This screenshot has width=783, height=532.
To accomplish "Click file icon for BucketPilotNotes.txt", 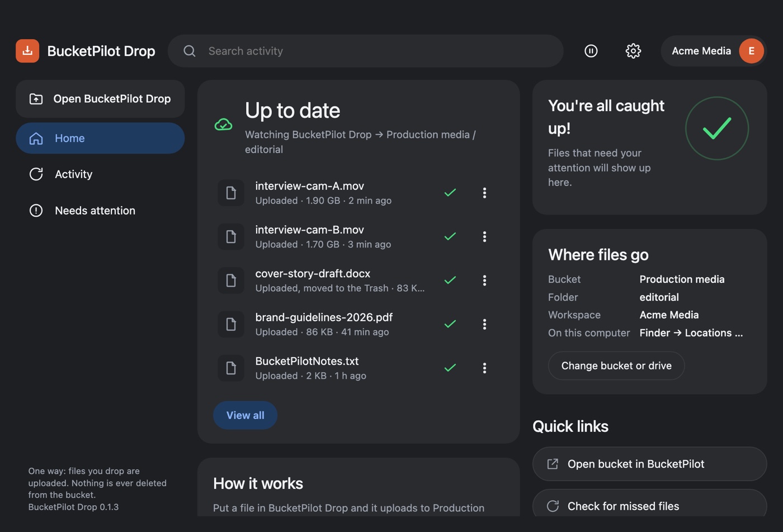I will click(x=230, y=368).
